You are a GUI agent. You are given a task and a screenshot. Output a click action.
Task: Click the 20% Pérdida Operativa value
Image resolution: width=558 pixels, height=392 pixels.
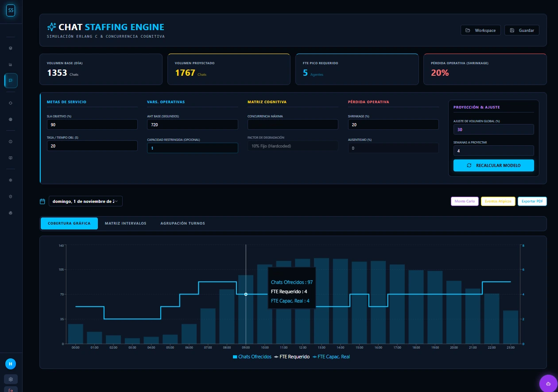[x=440, y=73]
